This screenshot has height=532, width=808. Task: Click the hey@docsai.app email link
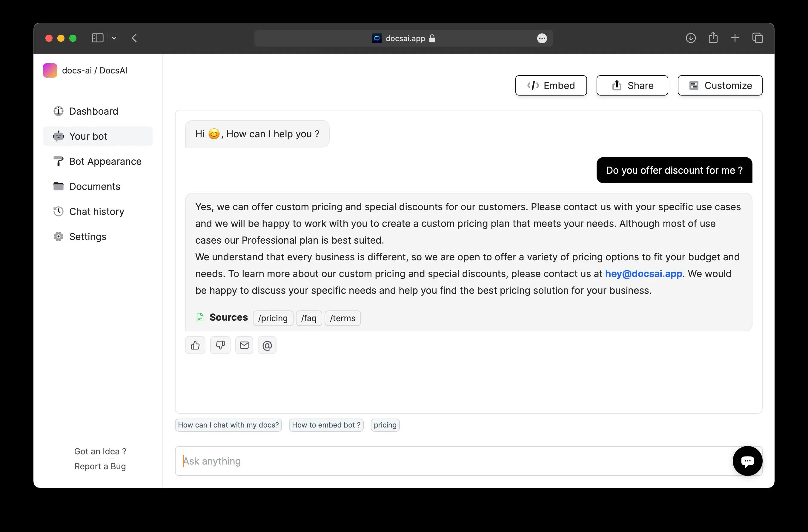click(x=643, y=274)
